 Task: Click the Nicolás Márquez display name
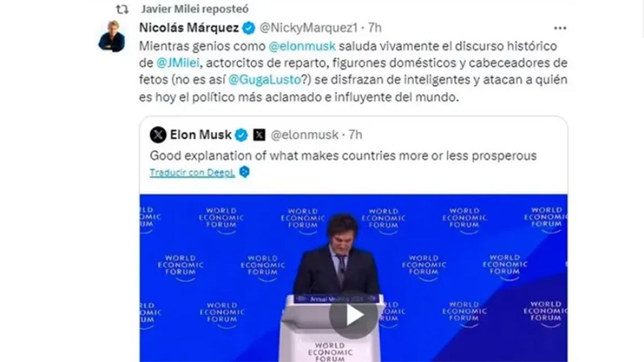pos(189,27)
